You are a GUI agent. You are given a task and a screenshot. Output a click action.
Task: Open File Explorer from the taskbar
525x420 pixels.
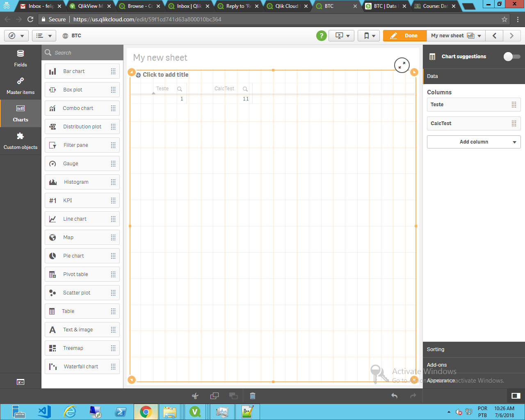[170, 411]
